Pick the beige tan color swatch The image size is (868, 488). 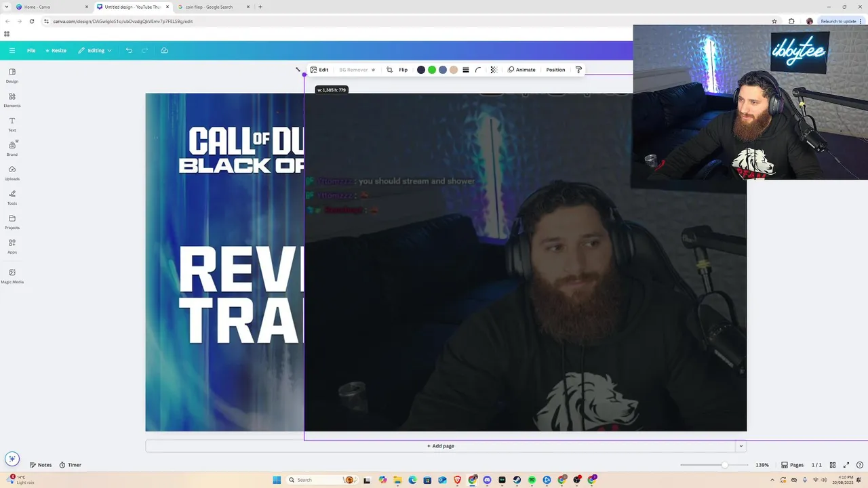(454, 70)
